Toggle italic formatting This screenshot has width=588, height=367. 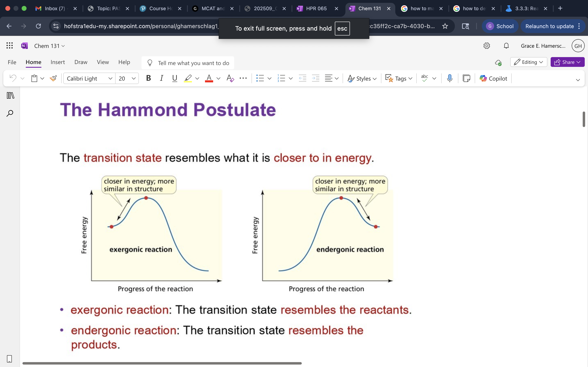point(161,78)
